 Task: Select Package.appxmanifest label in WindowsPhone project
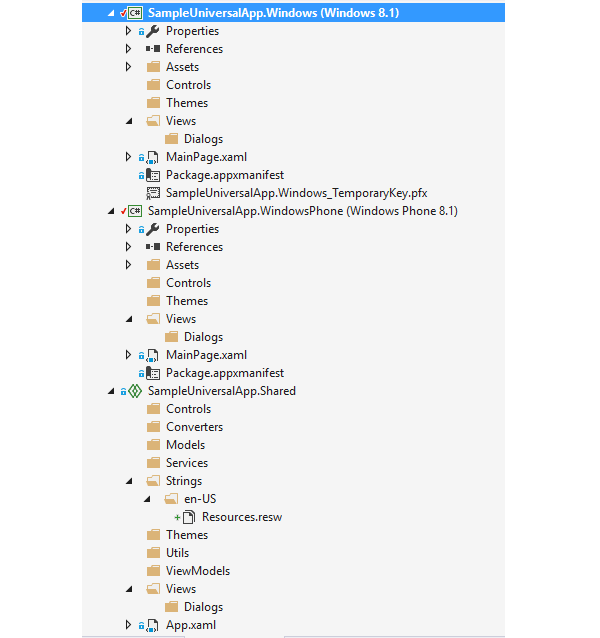(225, 373)
